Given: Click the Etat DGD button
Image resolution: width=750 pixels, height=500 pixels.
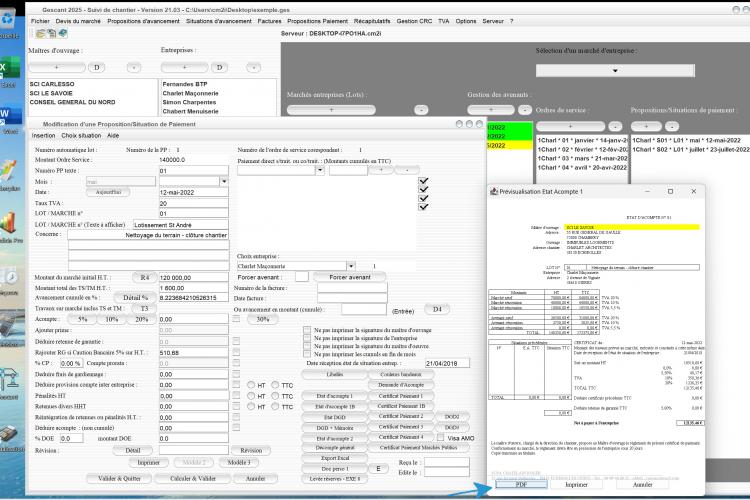Looking at the screenshot, I should pyautogui.click(x=334, y=417).
